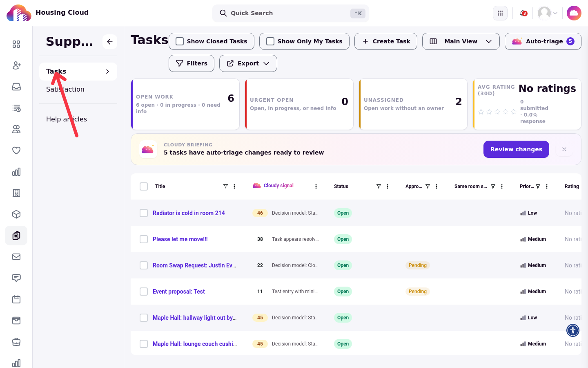588x368 pixels.
Task: Collapse the Support panel with back arrow
Action: tap(110, 42)
